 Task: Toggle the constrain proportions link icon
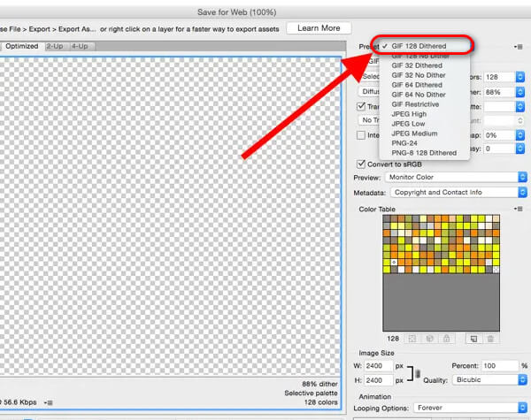pos(418,372)
